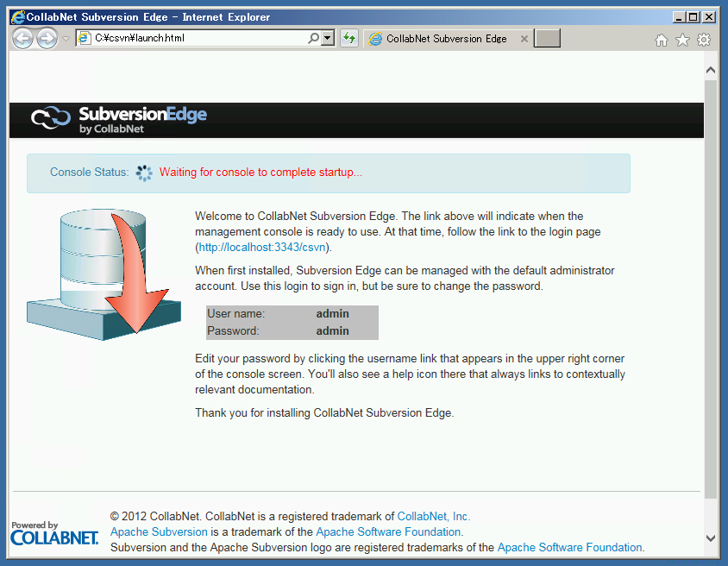Click the Internet Explorer title bar icon
728x566 pixels.
click(17, 17)
